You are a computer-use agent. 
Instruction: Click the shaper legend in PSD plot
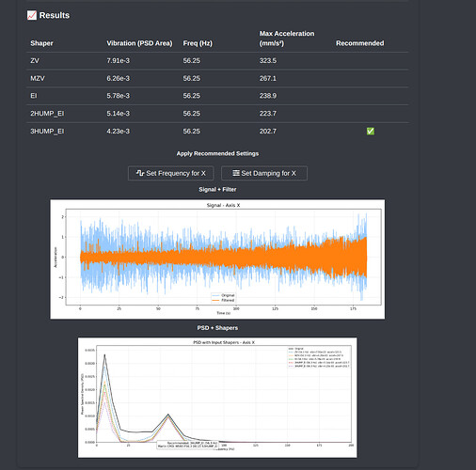(x=319, y=357)
